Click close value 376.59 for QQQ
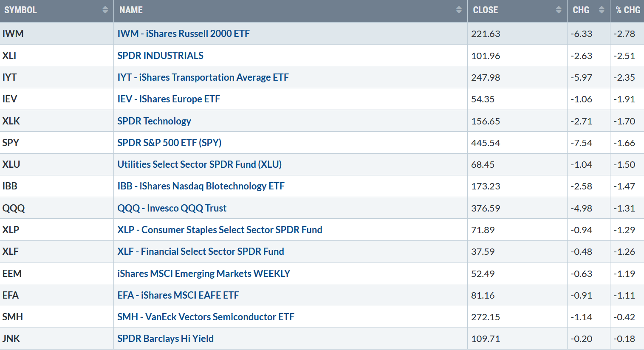Viewport: 644px width, 350px height. coord(486,208)
